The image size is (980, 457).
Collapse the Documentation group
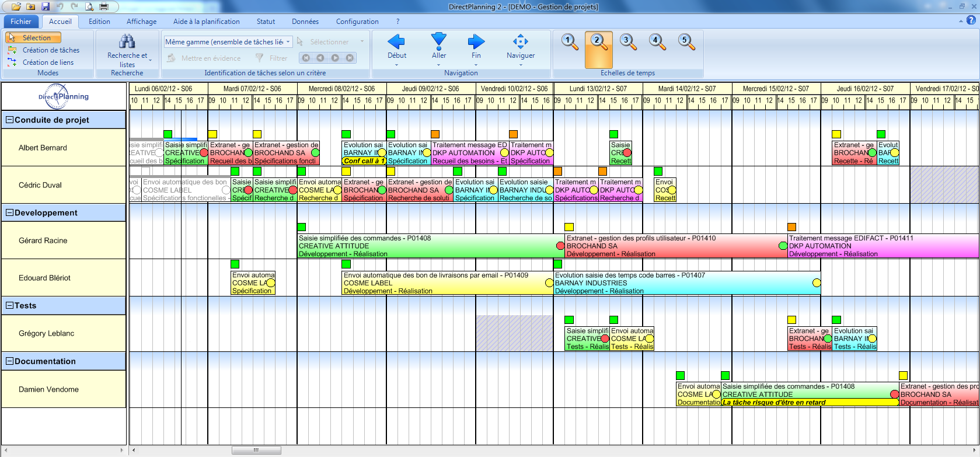9,361
